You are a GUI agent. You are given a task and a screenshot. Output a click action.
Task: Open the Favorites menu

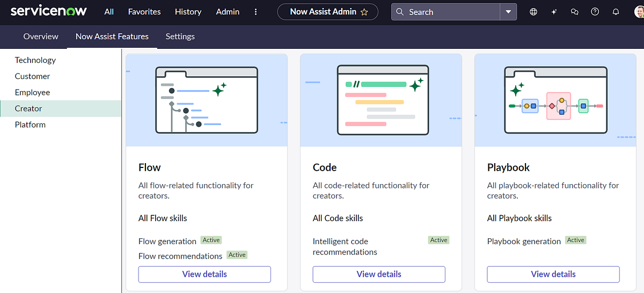point(144,12)
